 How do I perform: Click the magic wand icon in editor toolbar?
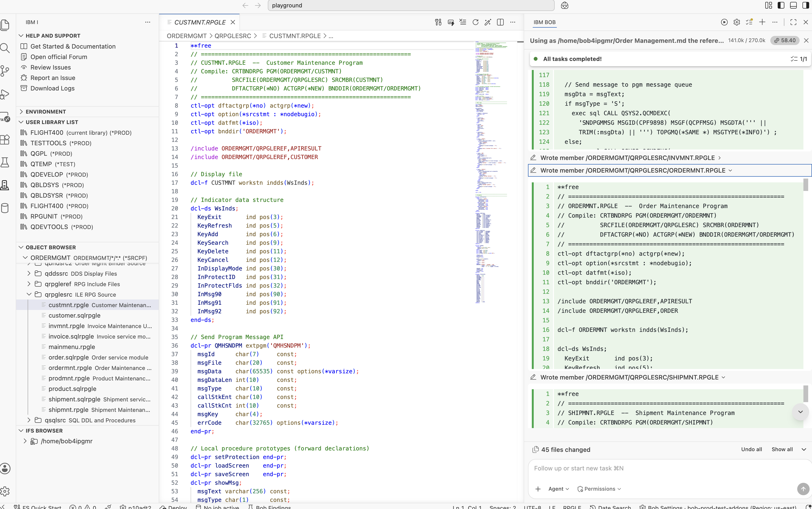tap(488, 22)
